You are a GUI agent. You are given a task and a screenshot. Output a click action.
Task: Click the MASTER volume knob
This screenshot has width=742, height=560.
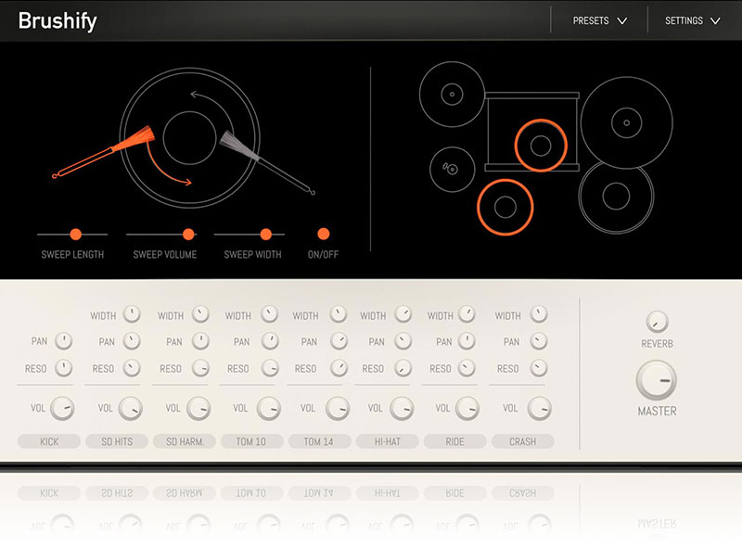tap(657, 381)
